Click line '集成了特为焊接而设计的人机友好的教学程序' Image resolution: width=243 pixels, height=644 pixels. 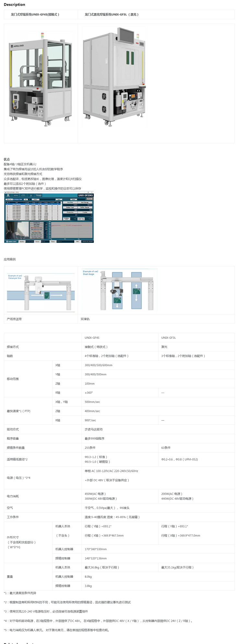[33, 169]
